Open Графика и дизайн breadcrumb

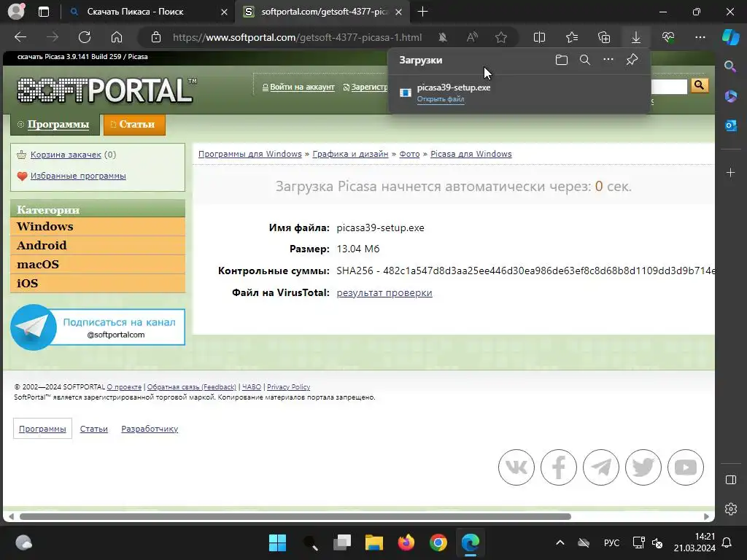[350, 154]
